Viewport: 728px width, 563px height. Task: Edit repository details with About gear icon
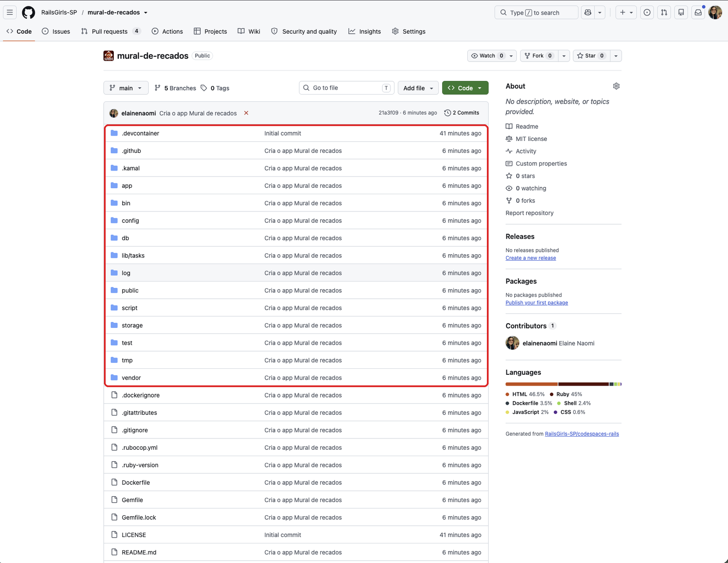click(x=616, y=86)
